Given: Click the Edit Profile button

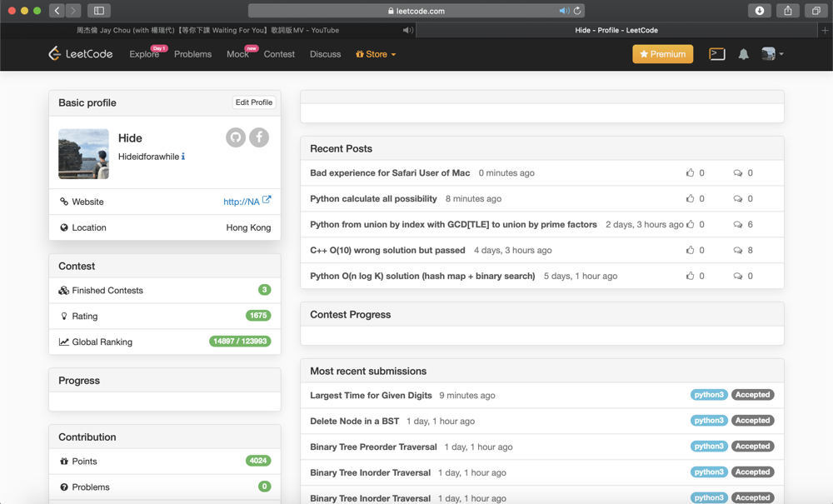Looking at the screenshot, I should tap(254, 102).
